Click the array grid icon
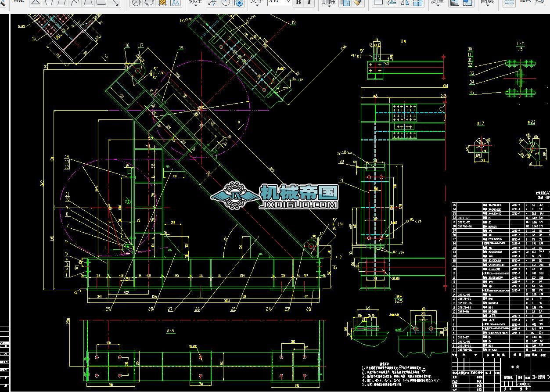The width and height of the screenshot is (550, 392). (x=418, y=2)
